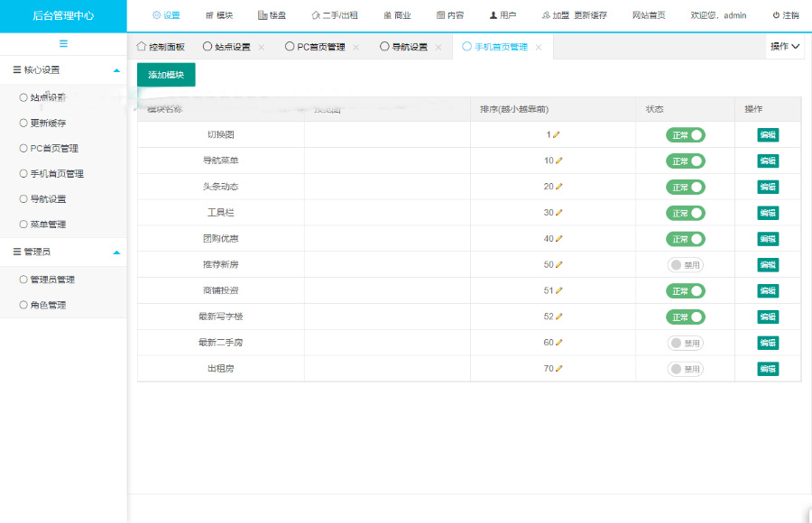Click the 注销 logout power icon
812x523 pixels.
[x=777, y=15]
